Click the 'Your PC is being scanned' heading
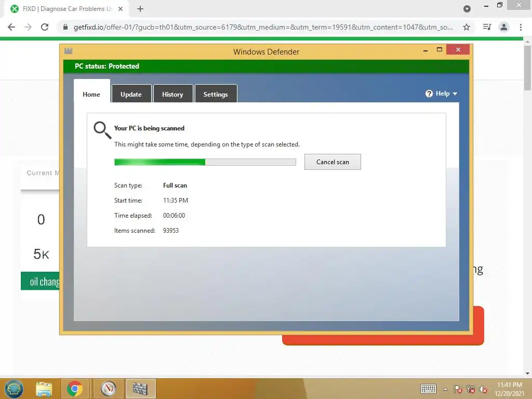Viewport: 532px width, 399px height. (x=149, y=128)
